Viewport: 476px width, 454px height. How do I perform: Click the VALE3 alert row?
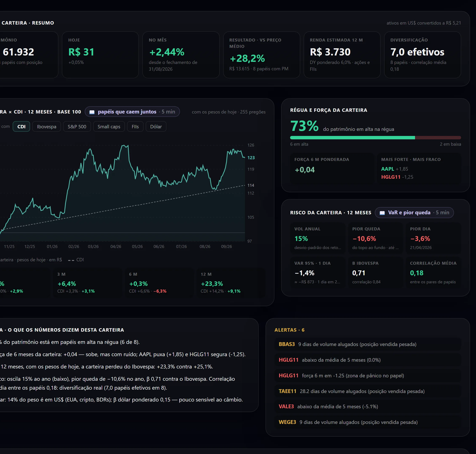pos(368,407)
